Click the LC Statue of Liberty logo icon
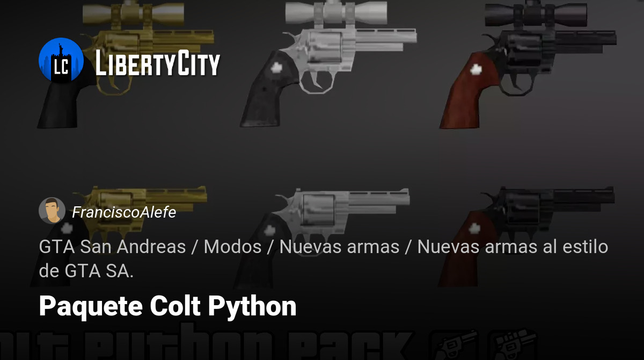This screenshot has height=360, width=644. click(x=61, y=60)
